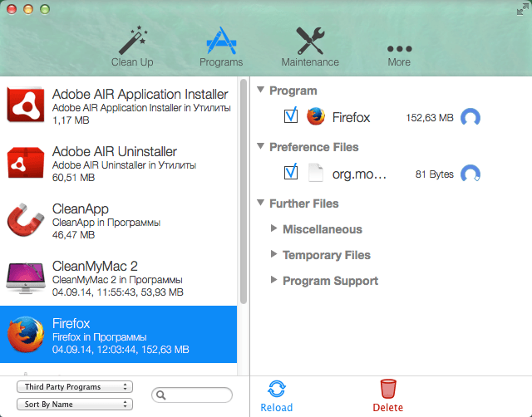Click the program list vertical scrollbar

[x=244, y=192]
